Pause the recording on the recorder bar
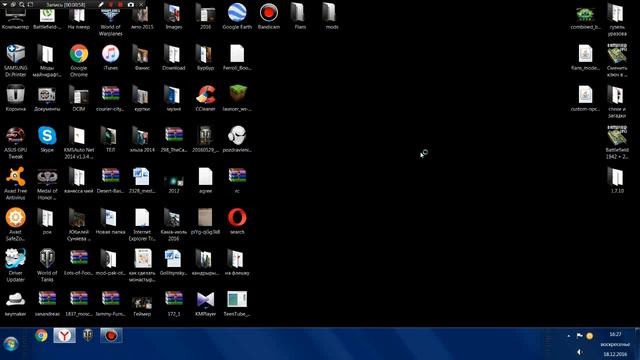The height and width of the screenshot is (360, 640). point(111,4)
